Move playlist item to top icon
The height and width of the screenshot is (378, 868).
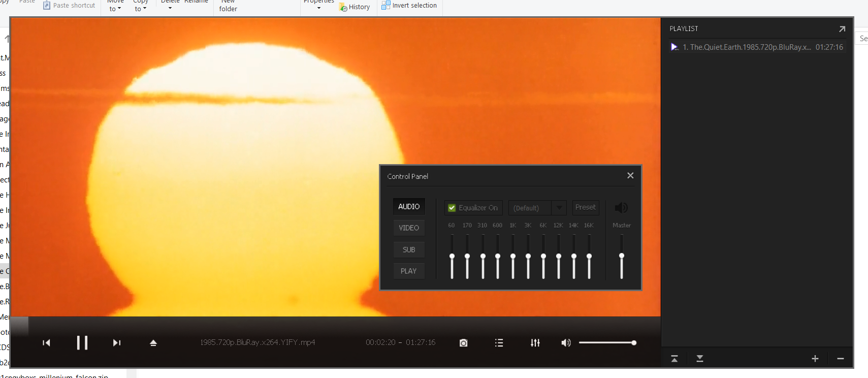coord(674,359)
